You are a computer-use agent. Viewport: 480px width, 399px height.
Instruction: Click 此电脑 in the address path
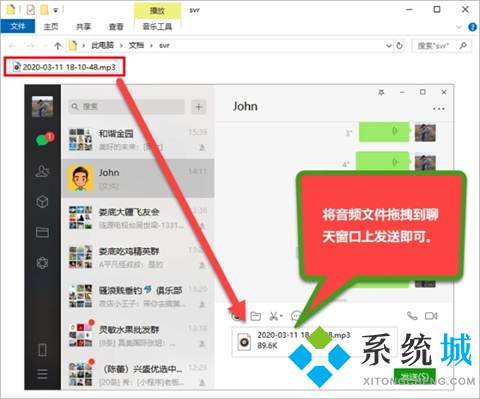click(102, 45)
